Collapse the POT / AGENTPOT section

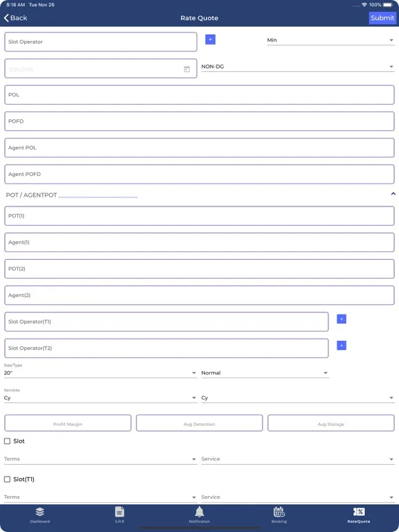coord(393,194)
